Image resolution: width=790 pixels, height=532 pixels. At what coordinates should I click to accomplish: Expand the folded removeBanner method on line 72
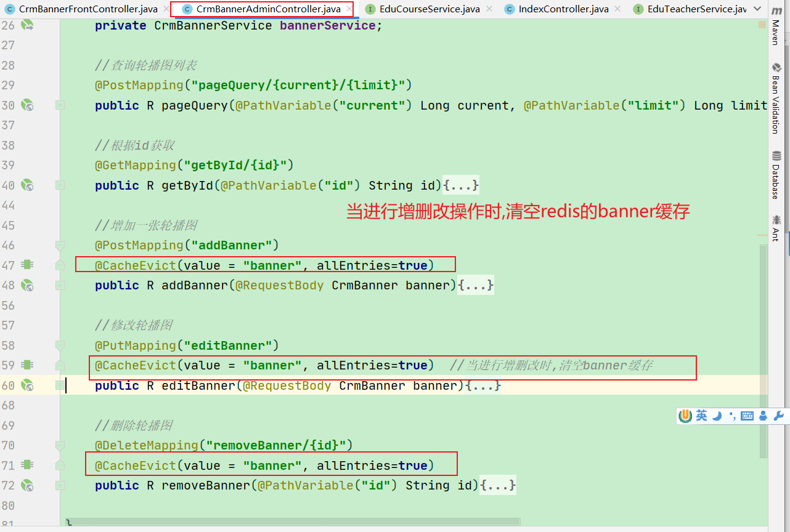60,485
